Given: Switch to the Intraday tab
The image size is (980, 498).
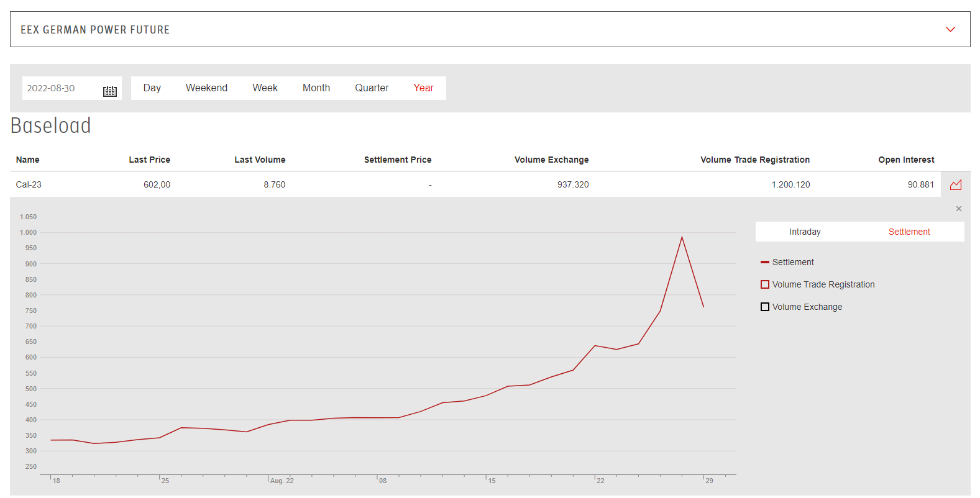Looking at the screenshot, I should point(805,232).
